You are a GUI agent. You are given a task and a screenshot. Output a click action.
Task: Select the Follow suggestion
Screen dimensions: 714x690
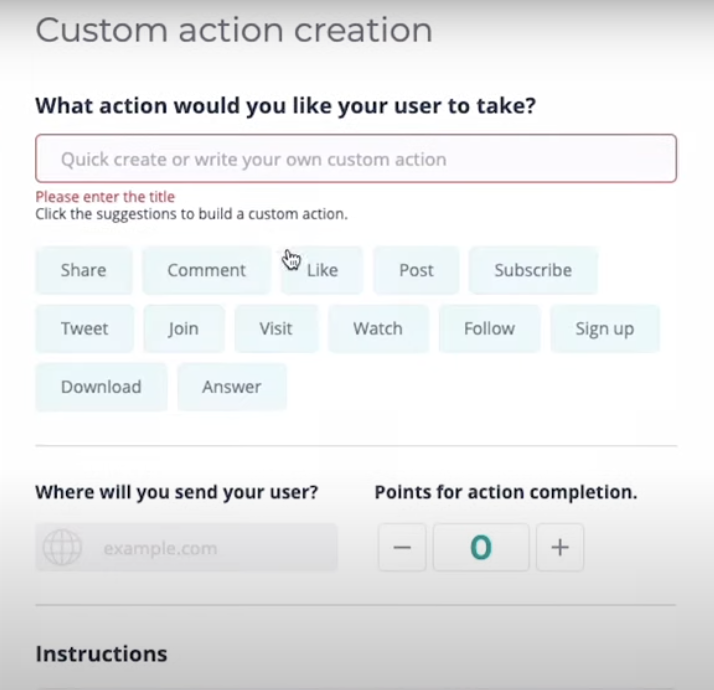click(490, 328)
